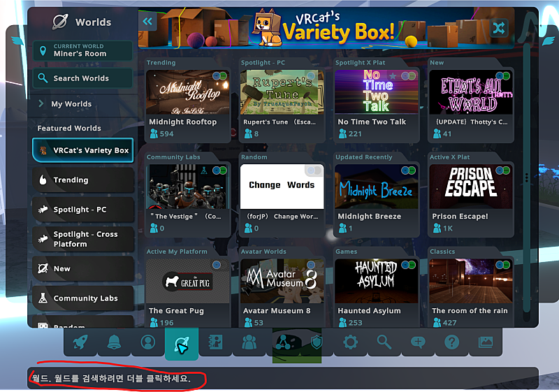Select Trending category in sidebar
Image resolution: width=559 pixels, height=392 pixels.
pos(82,180)
